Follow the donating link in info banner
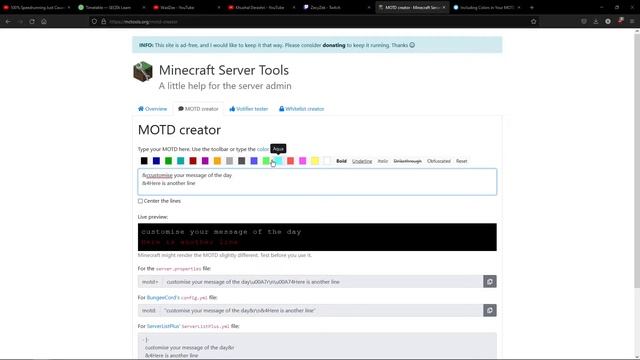Screen dimensions: 640x360 [334, 45]
